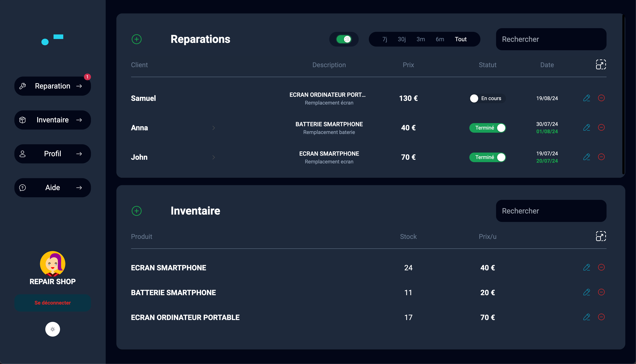The height and width of the screenshot is (364, 636).
Task: Edit the BATTERIE SMARTPHONE product
Action: coord(586,292)
